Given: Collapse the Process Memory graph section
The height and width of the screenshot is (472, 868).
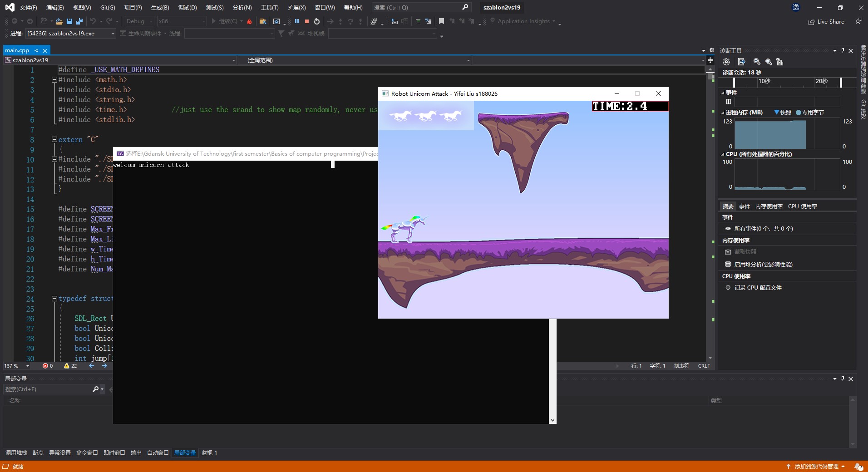Looking at the screenshot, I should [723, 113].
